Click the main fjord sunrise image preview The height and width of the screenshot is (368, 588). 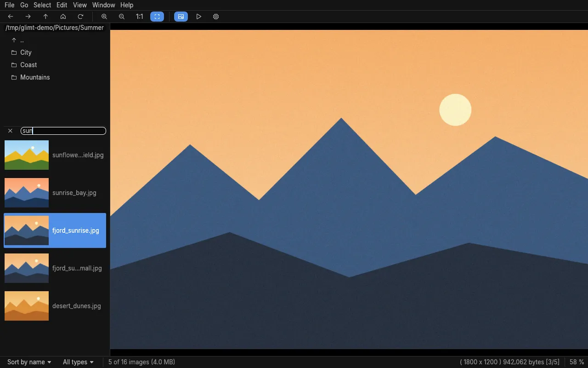pos(349,190)
